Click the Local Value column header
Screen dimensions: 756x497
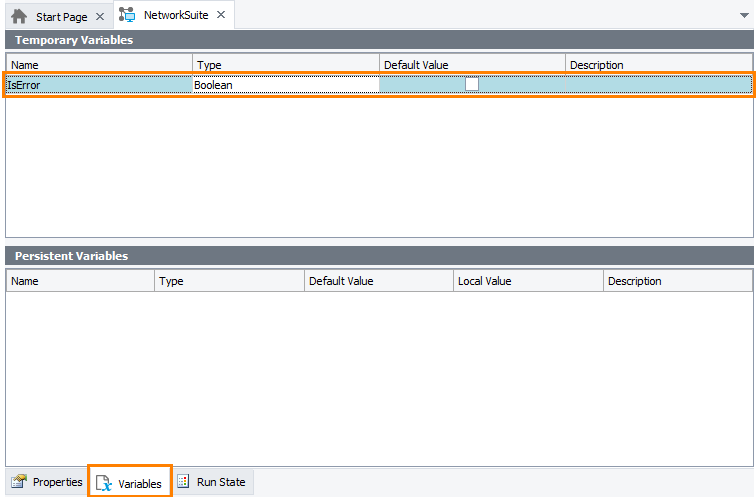(x=527, y=281)
